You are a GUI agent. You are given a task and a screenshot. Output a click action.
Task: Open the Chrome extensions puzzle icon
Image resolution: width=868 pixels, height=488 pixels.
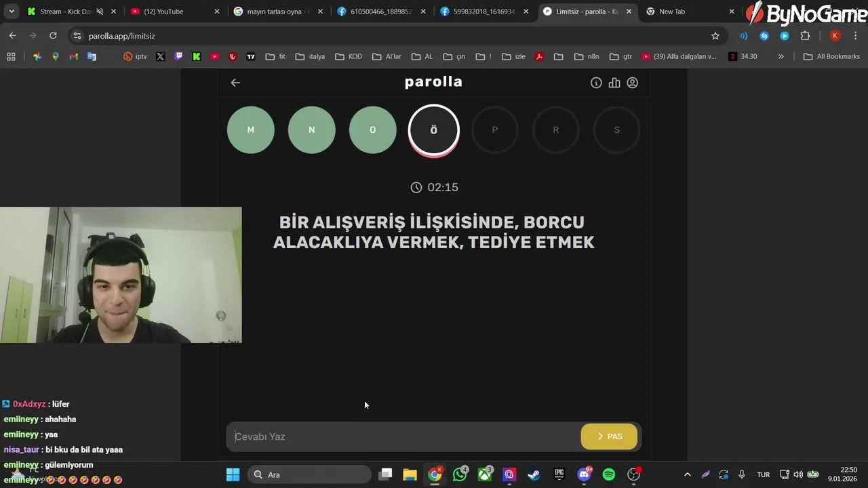pos(805,36)
